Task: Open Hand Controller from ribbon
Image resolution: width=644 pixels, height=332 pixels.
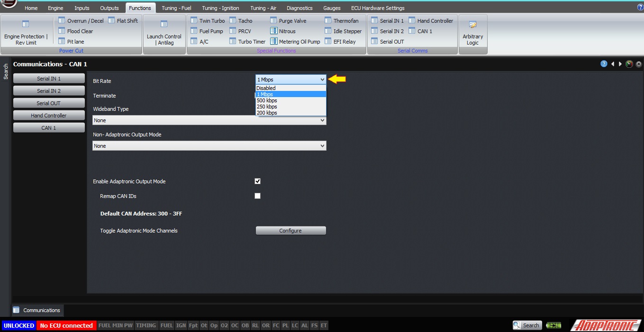Action: coord(431,21)
